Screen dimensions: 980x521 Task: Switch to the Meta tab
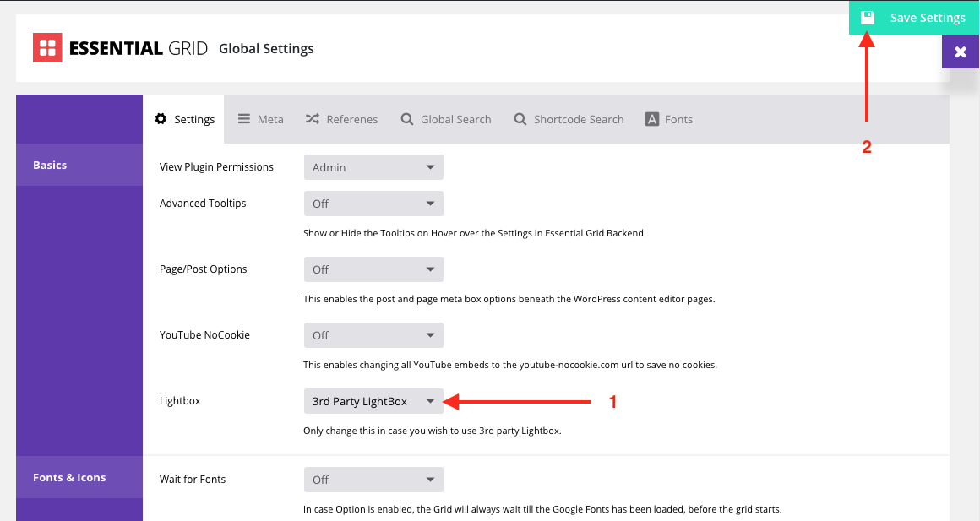tap(260, 119)
